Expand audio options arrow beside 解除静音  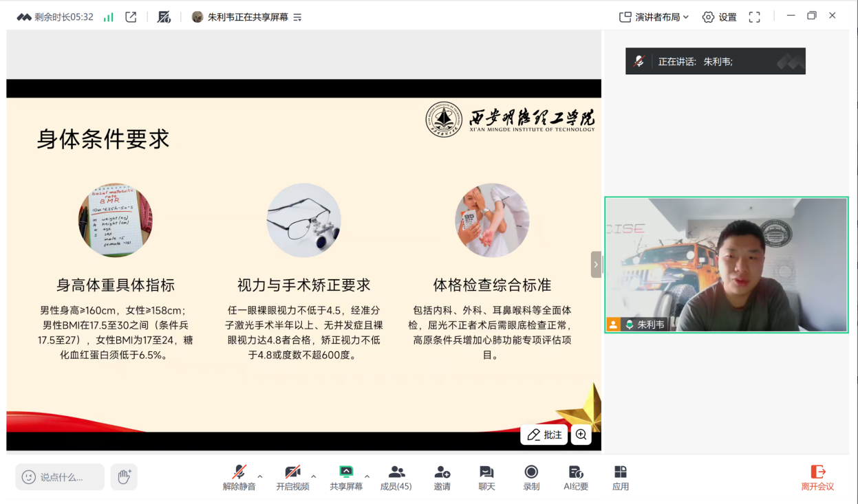[x=260, y=476]
